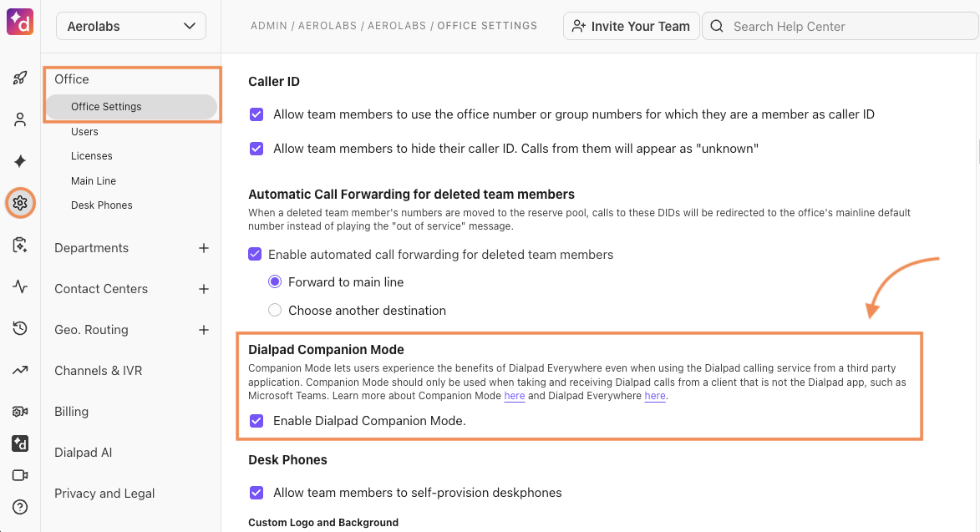Click the help question mark icon
This screenshot has width=980, height=532.
[20, 507]
